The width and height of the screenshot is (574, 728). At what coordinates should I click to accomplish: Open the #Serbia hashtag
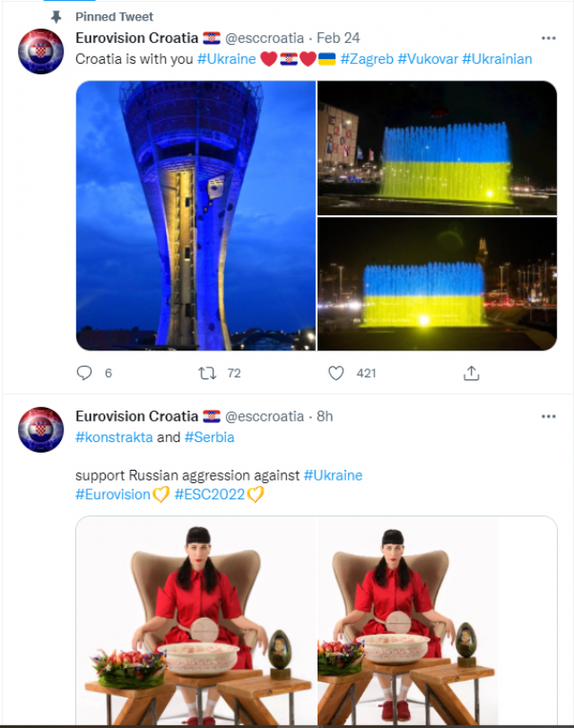(210, 438)
